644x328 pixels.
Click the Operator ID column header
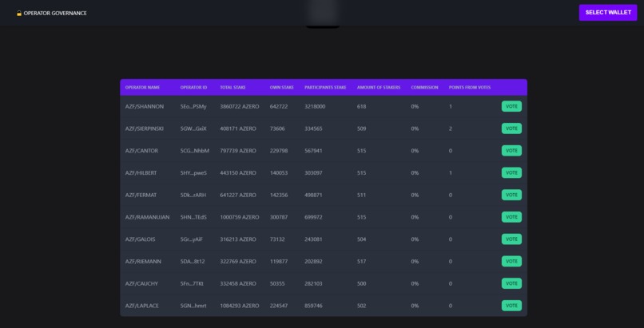pos(193,87)
